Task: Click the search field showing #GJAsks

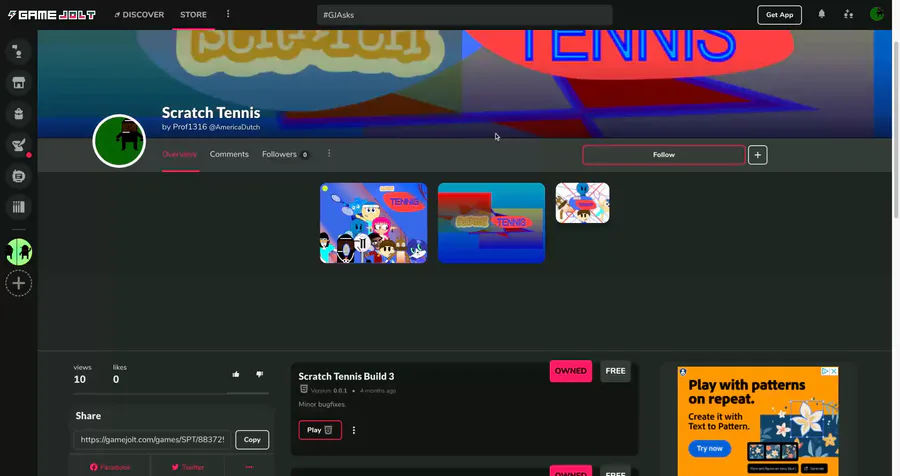Action: pos(464,15)
